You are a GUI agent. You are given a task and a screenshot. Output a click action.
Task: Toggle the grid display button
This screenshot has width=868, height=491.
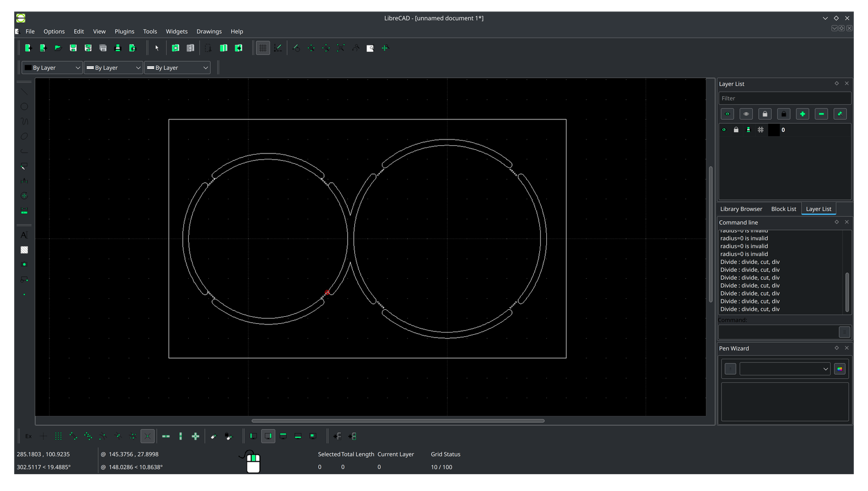(263, 48)
